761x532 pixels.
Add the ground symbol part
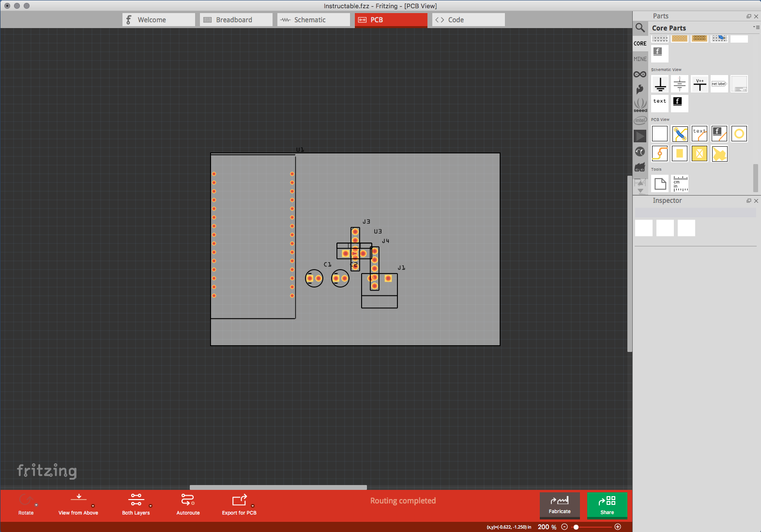tap(660, 84)
